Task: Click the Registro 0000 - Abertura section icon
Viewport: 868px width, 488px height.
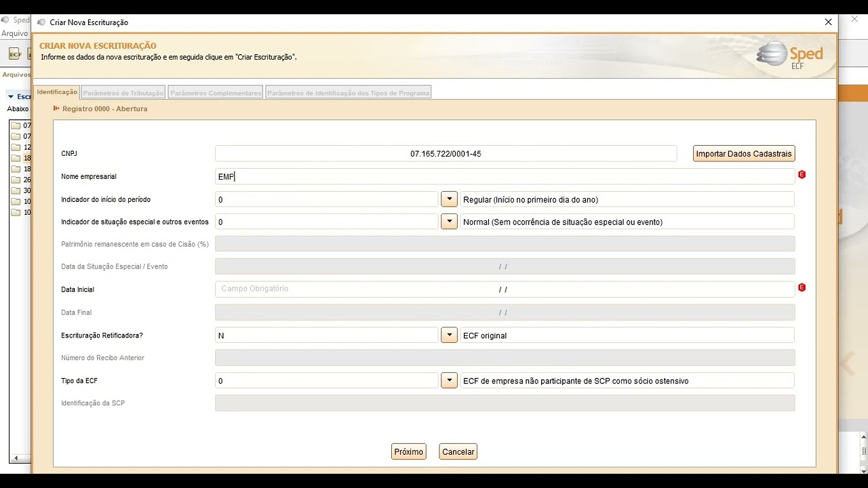Action: tap(56, 108)
